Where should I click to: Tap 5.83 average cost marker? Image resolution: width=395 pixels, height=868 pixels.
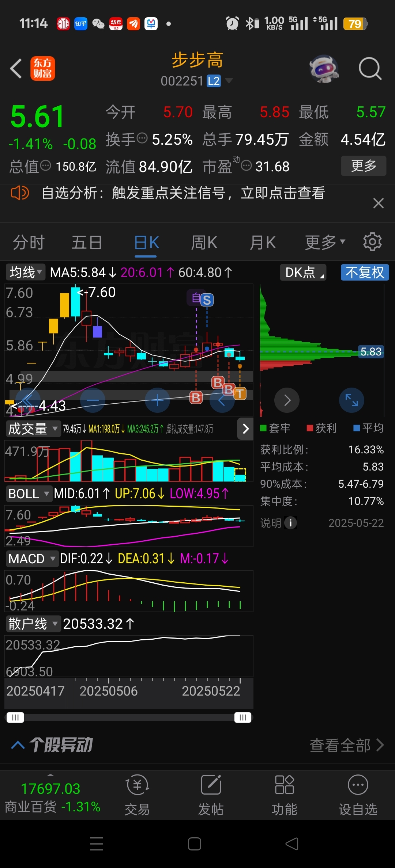click(371, 351)
